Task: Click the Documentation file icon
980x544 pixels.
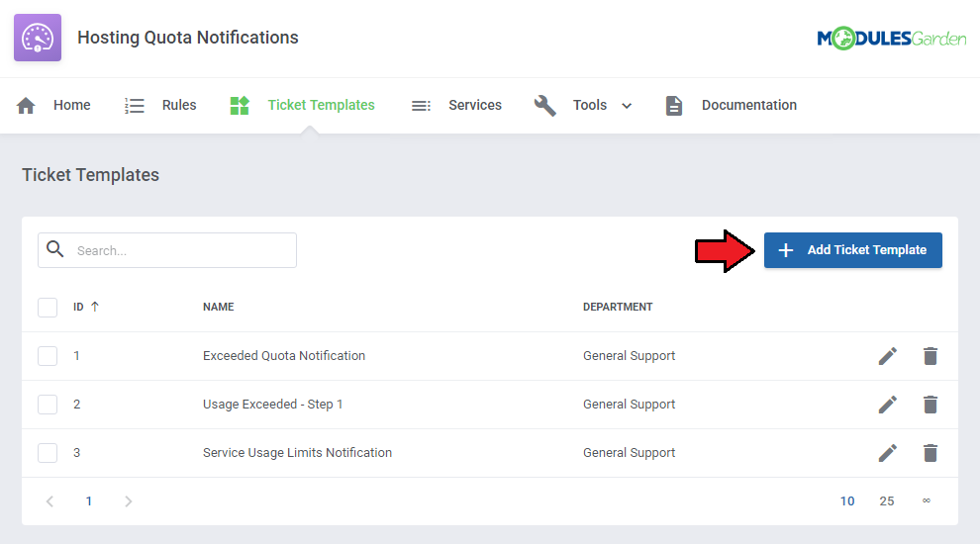Action: (674, 106)
